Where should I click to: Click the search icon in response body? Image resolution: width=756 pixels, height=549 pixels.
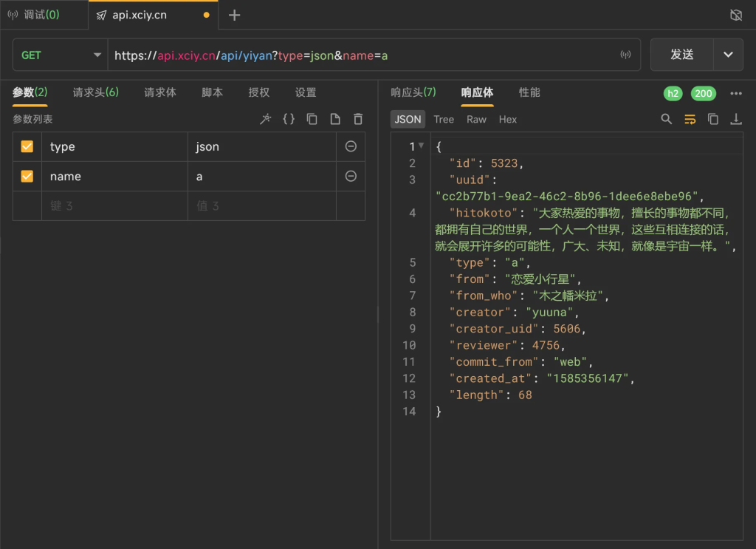point(667,119)
